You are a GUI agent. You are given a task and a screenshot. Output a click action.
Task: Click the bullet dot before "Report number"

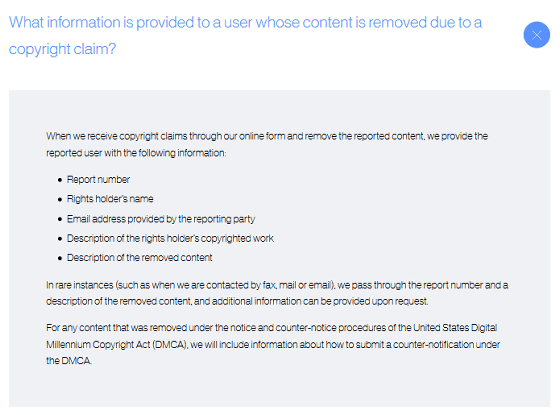[x=60, y=180]
